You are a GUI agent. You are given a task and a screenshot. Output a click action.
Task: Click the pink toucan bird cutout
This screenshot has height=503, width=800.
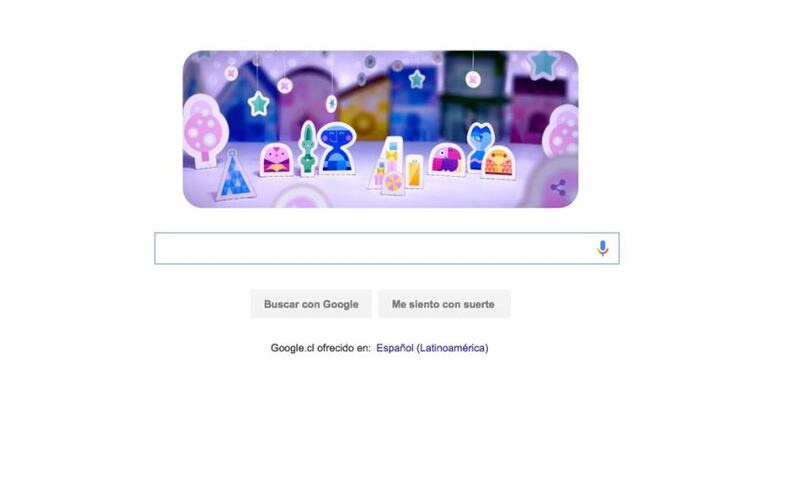coord(447,159)
